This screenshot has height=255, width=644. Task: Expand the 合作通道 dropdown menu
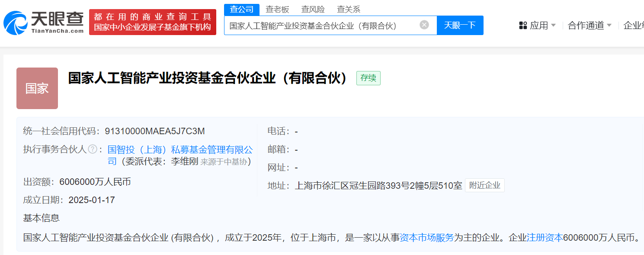pyautogui.click(x=590, y=26)
